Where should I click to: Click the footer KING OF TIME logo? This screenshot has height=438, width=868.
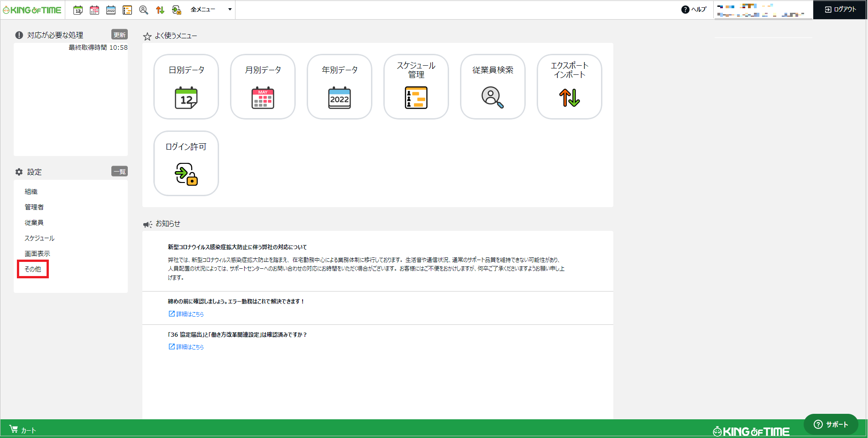pyautogui.click(x=751, y=431)
